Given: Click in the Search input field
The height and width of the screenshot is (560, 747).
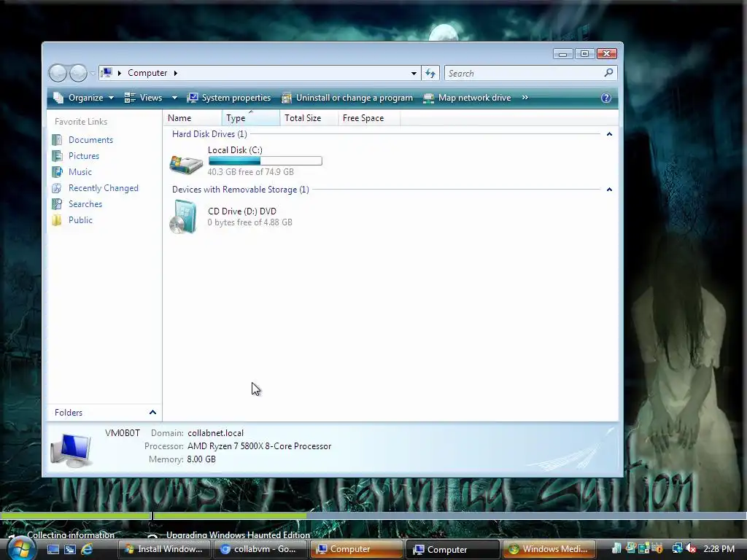Looking at the screenshot, I should 524,74.
